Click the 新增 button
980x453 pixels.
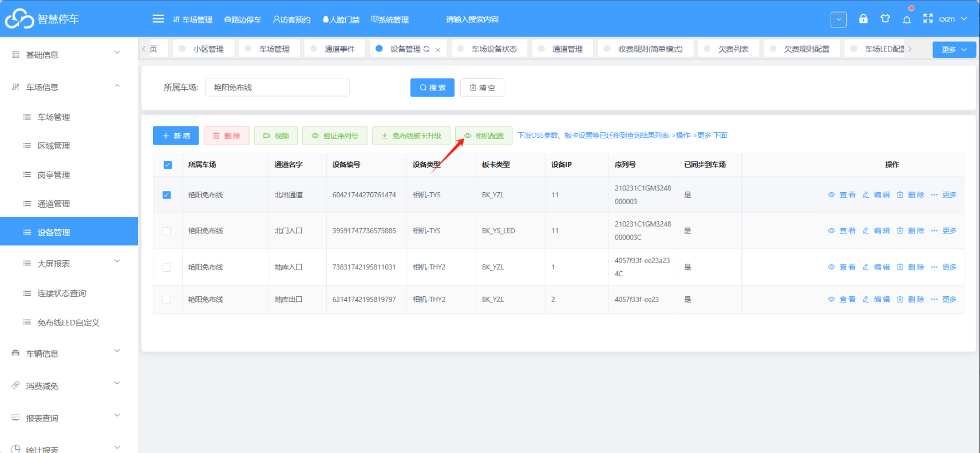[x=176, y=136]
